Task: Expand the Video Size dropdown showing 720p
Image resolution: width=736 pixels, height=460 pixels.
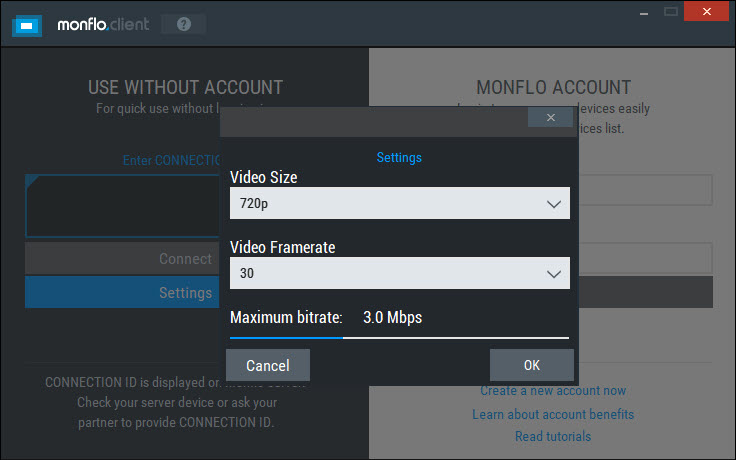Action: point(399,204)
